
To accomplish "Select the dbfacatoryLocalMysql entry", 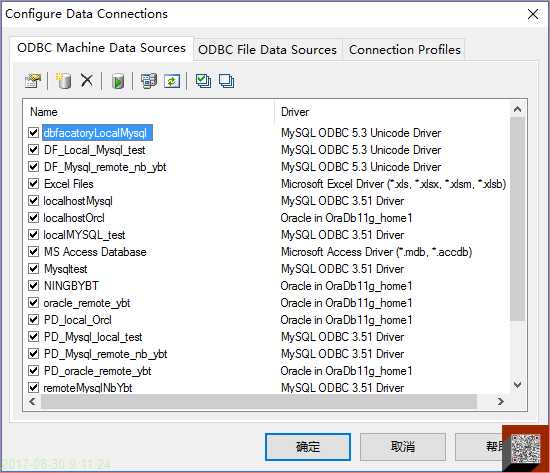I will 97,133.
